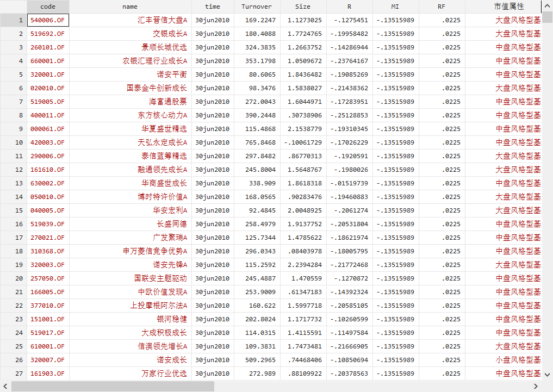This screenshot has width=553, height=392.
Task: Click name cell 上投摩根阿尔法A
Action: pyautogui.click(x=130, y=306)
